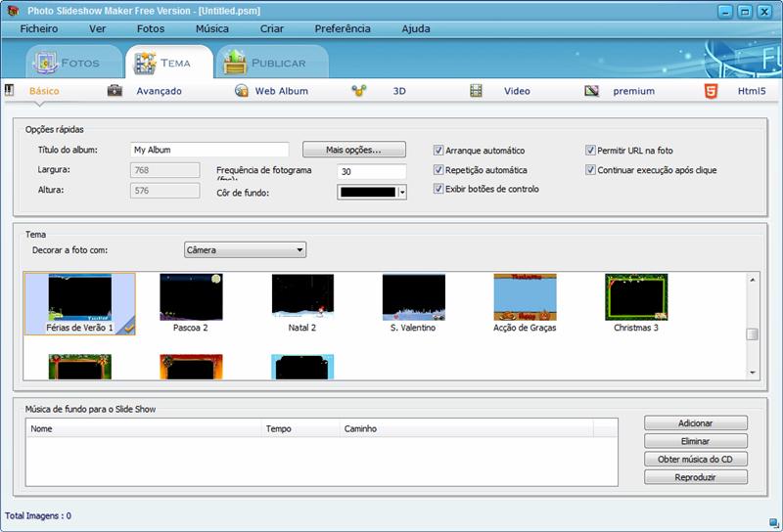Click the Tempo column header
The width and height of the screenshot is (783, 532).
(300, 428)
